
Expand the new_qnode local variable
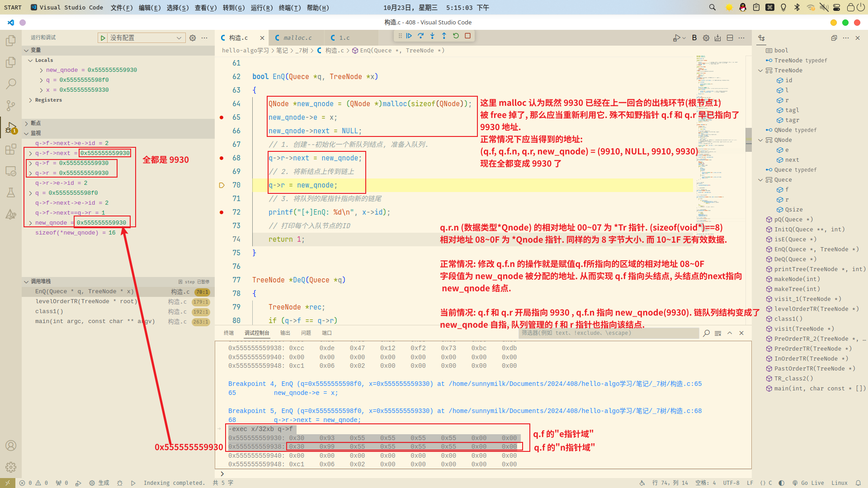coord(41,70)
